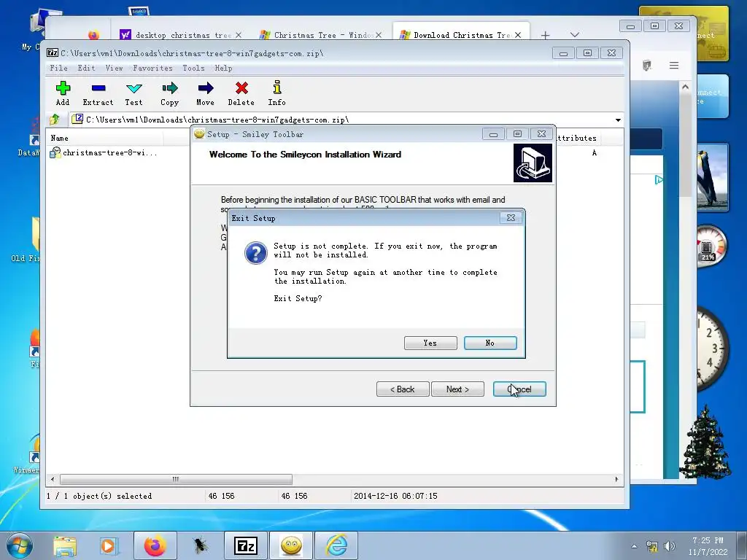Click the 7-Zip taskbar icon
Screen dimensions: 747x560
tap(246, 545)
